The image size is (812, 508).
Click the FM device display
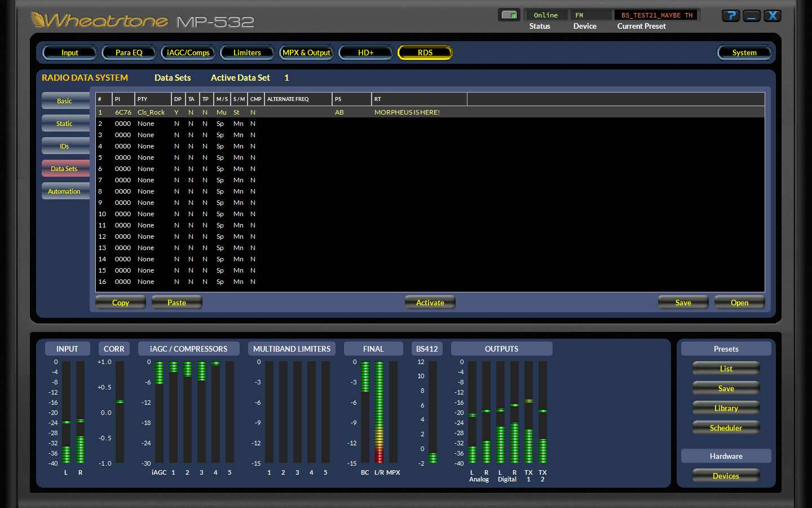click(590, 15)
